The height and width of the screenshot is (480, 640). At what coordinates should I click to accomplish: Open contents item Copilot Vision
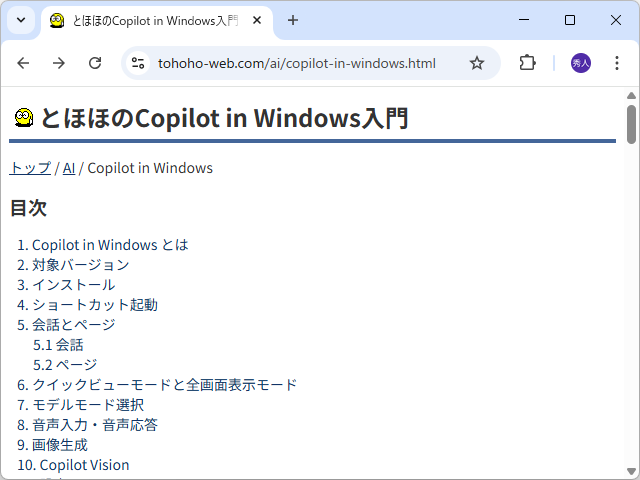click(84, 465)
